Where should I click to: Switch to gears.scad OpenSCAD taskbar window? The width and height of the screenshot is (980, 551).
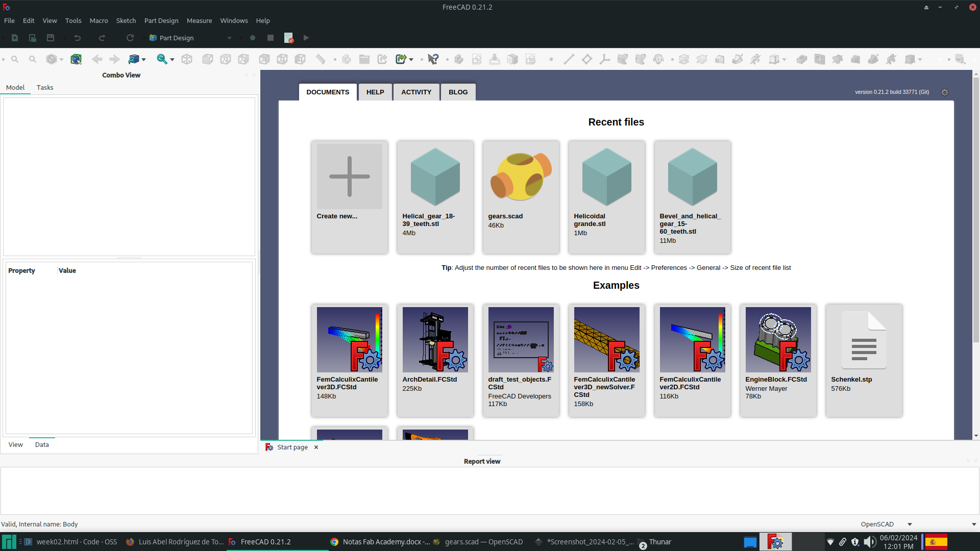[478, 542]
